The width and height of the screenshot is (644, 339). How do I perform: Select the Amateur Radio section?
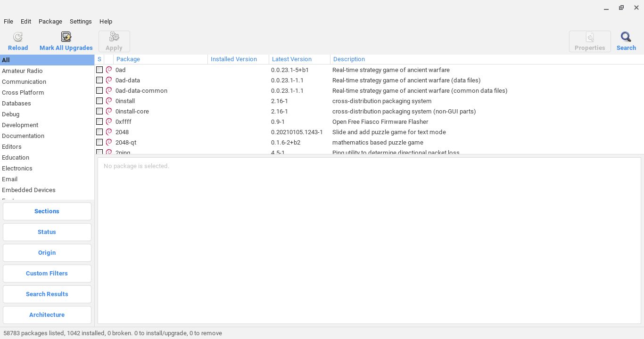click(22, 71)
